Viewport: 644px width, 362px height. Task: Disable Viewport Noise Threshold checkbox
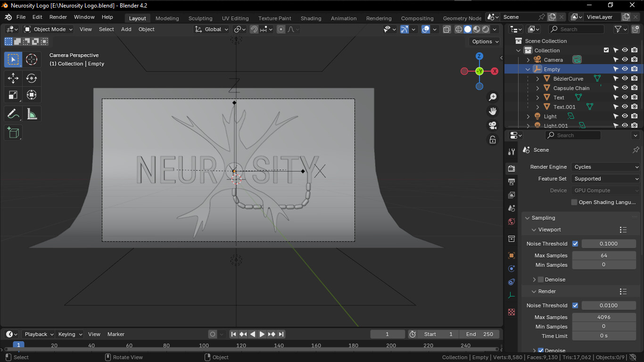coord(575,244)
